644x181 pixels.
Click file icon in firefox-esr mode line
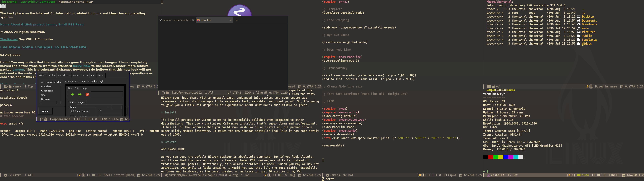point(163,93)
